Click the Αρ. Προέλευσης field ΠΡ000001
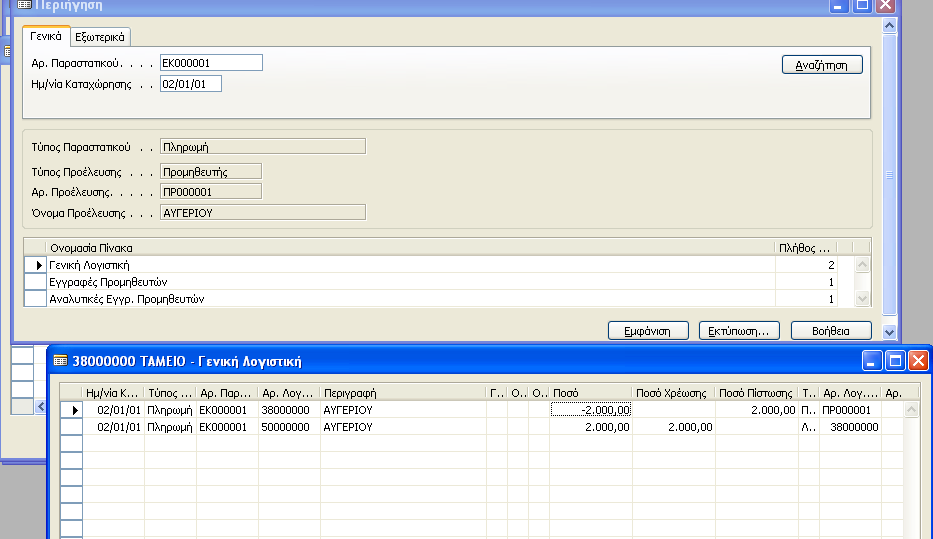 (211, 192)
